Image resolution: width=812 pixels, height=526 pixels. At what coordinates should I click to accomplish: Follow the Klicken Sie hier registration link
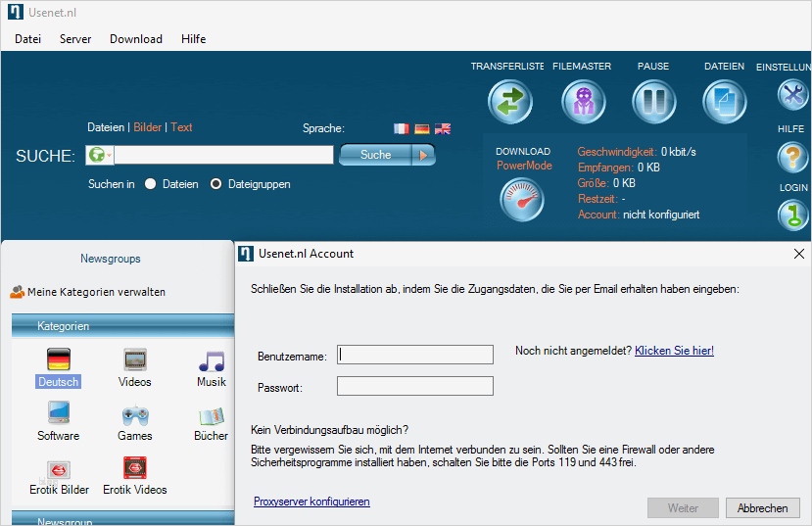click(x=674, y=351)
